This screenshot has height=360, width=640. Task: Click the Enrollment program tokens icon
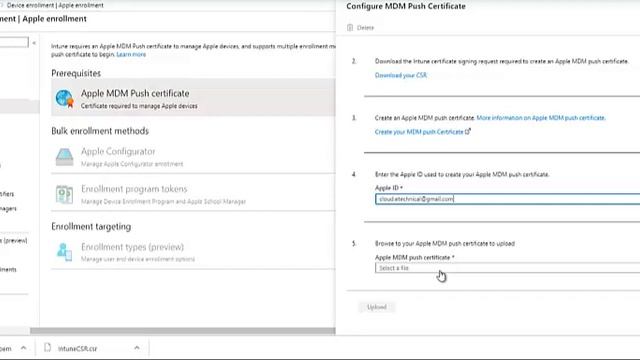point(64,195)
